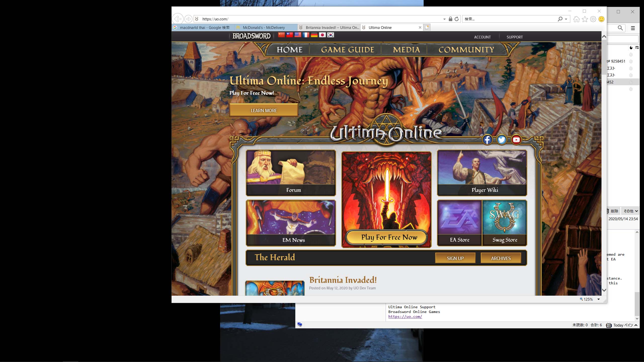Select the Japan flag language icon
Viewport: 644px width, 362px height.
(x=322, y=35)
